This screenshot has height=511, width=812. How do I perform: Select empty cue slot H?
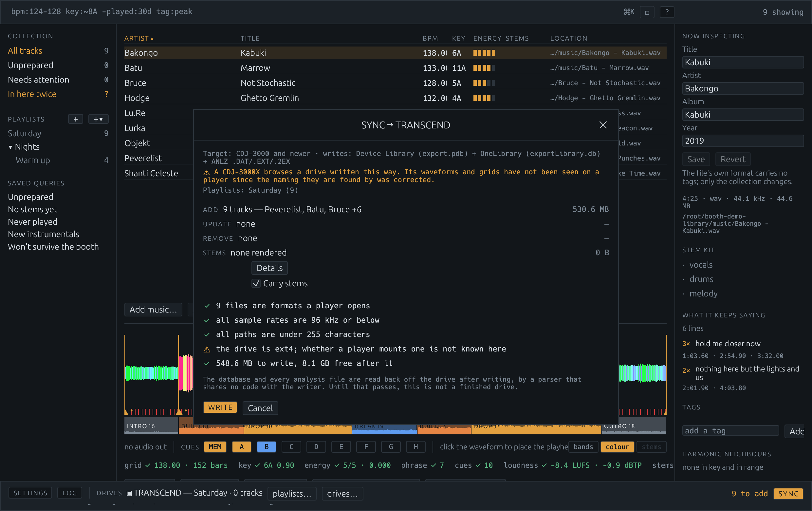416,446
